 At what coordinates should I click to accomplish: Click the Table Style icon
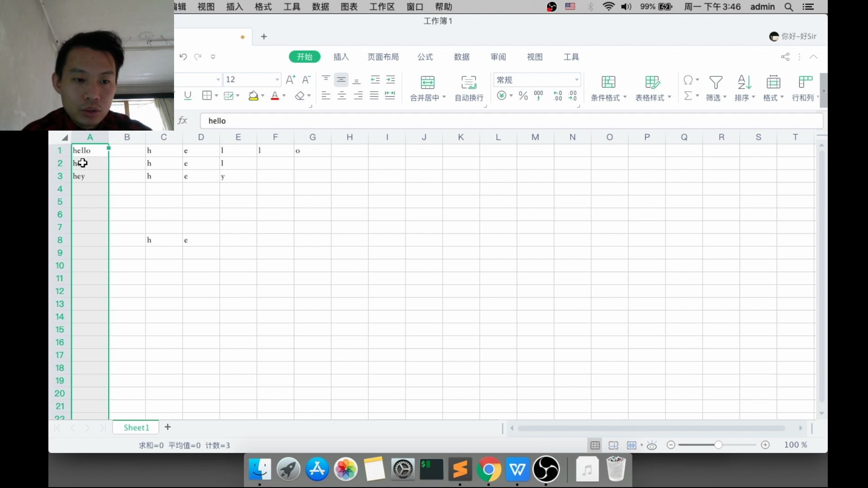[x=652, y=83]
